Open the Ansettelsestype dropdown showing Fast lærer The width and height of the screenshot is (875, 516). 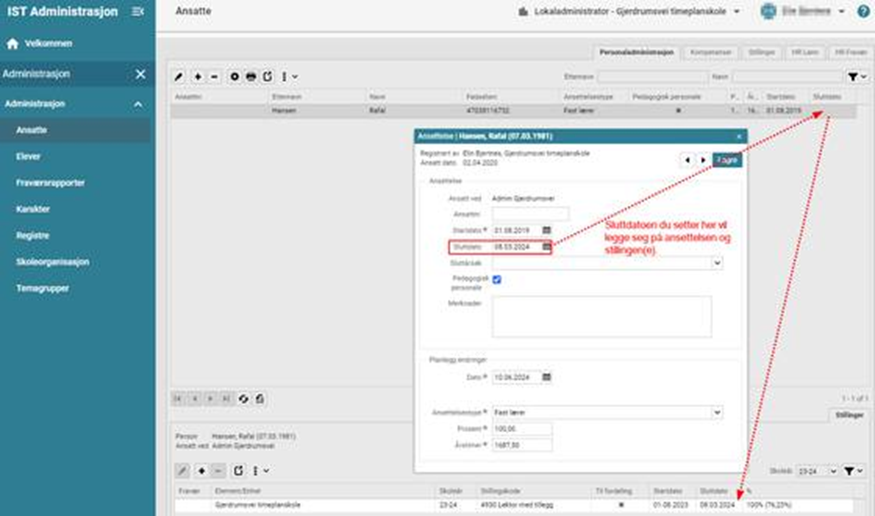[x=606, y=412]
